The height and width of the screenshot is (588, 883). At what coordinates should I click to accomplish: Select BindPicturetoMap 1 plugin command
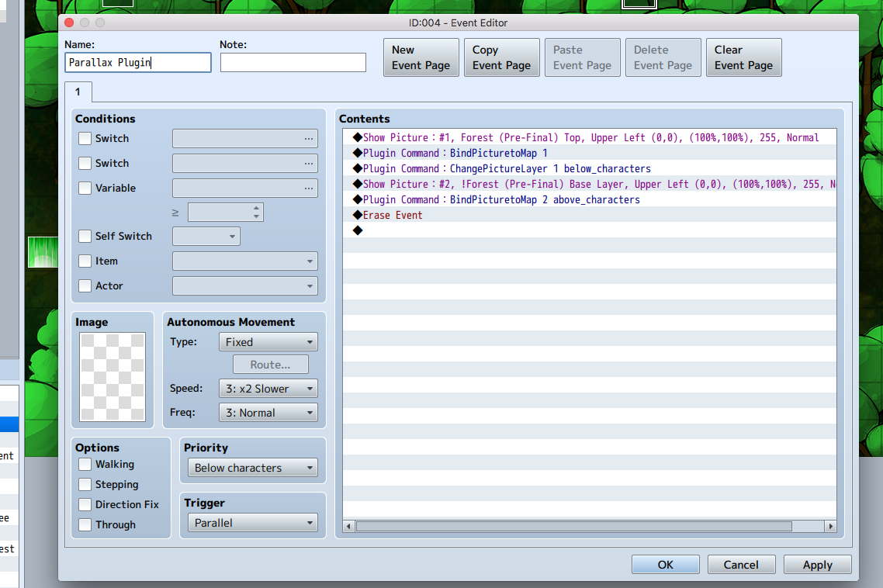589,153
